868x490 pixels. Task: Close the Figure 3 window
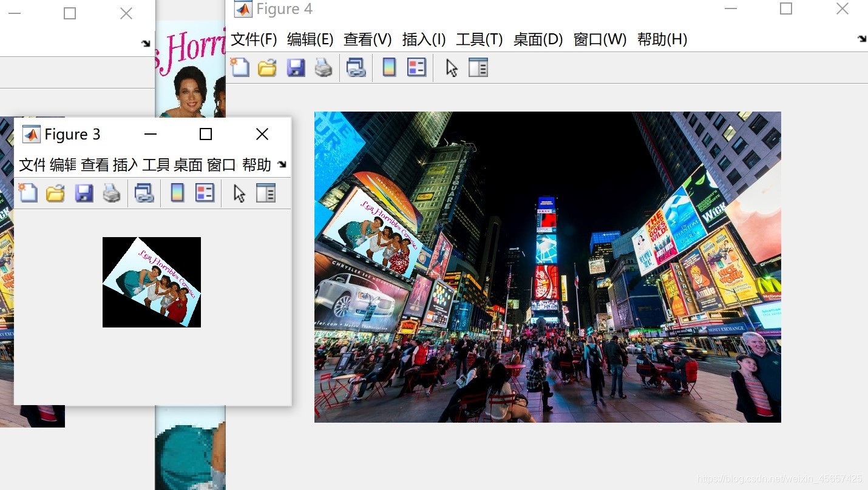click(262, 134)
